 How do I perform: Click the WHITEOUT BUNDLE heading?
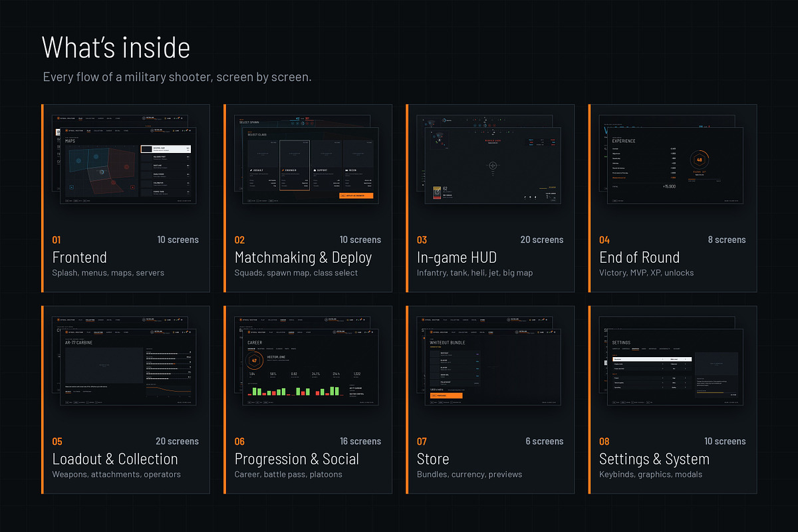point(448,342)
